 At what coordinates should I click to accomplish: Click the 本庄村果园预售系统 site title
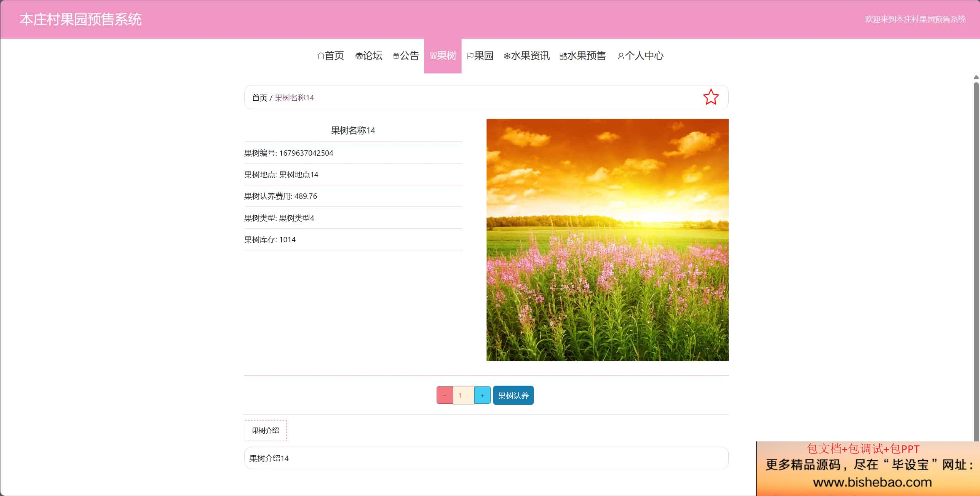click(x=81, y=19)
